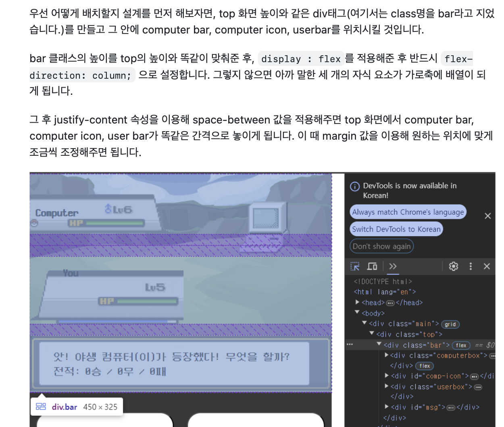Expand the comp-icon div node
504x427 pixels.
[x=387, y=376]
